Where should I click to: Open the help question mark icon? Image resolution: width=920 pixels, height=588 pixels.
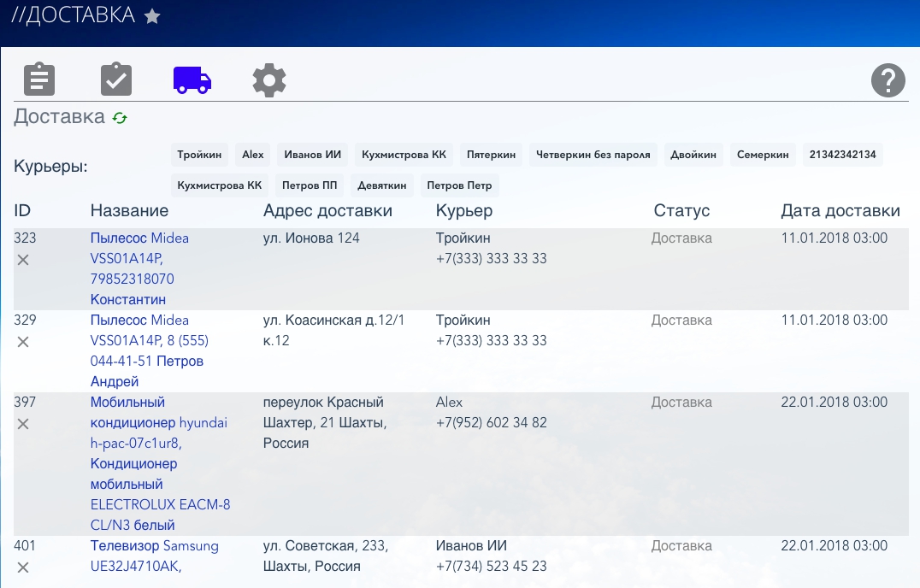pyautogui.click(x=888, y=80)
